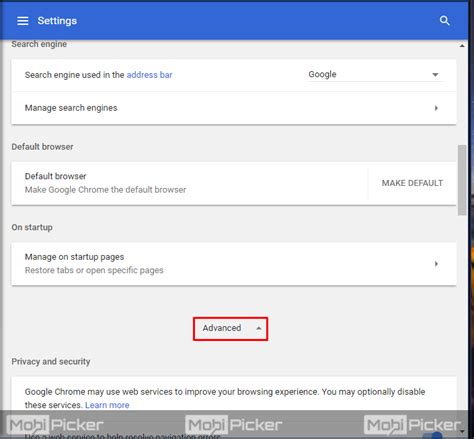
Task: Click the On startup section heading
Action: point(32,227)
